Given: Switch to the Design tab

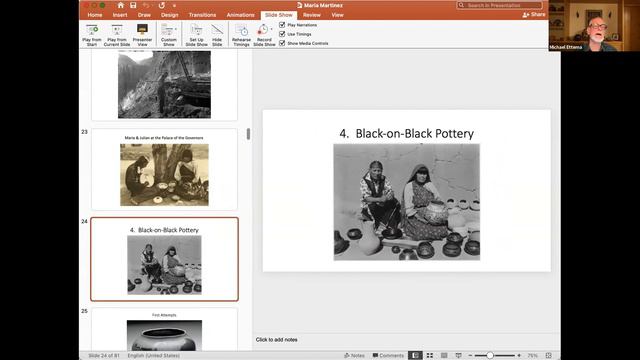Looking at the screenshot, I should click(x=169, y=15).
